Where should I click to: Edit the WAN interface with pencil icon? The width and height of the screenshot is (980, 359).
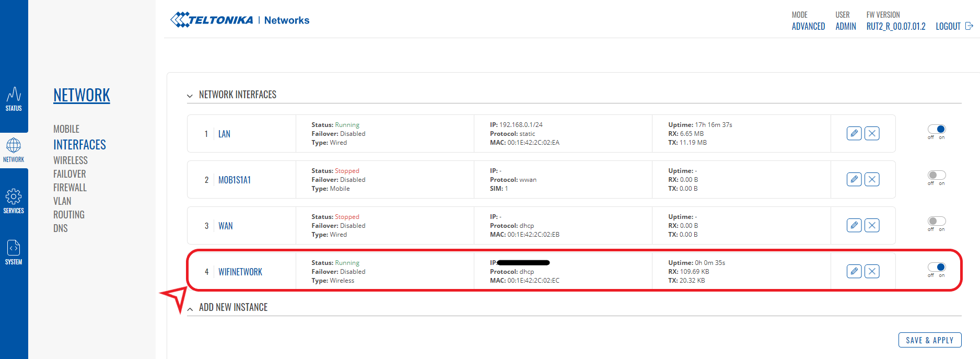click(854, 225)
